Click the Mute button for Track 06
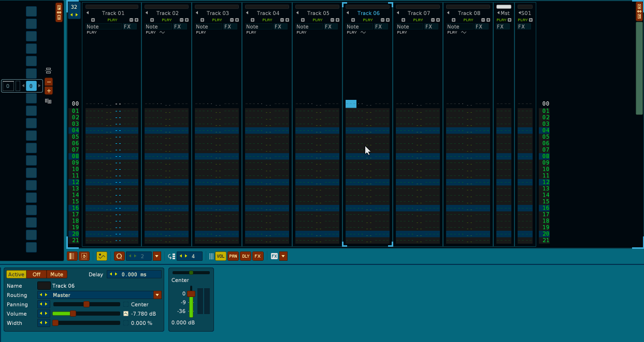The width and height of the screenshot is (644, 342). tap(56, 275)
